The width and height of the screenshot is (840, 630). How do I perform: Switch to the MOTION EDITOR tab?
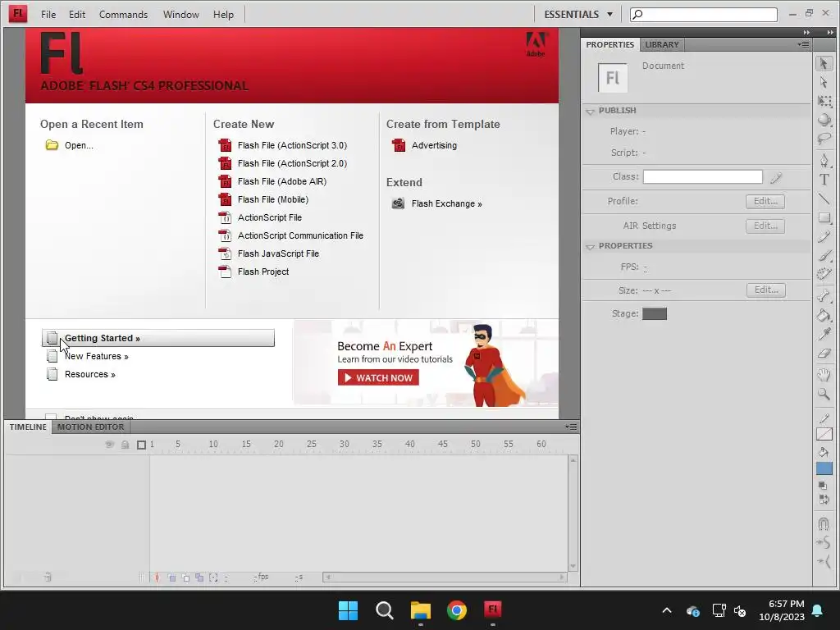click(x=90, y=427)
